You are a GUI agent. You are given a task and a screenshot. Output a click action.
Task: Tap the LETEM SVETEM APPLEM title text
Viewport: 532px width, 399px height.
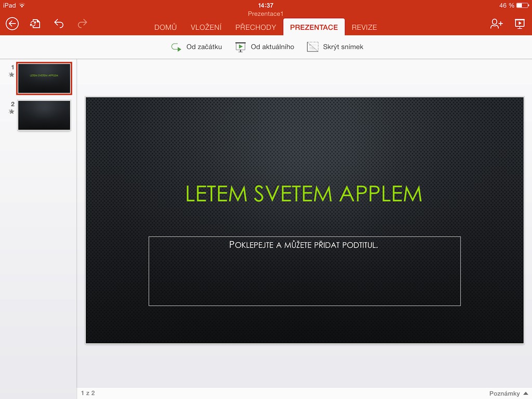coord(303,194)
